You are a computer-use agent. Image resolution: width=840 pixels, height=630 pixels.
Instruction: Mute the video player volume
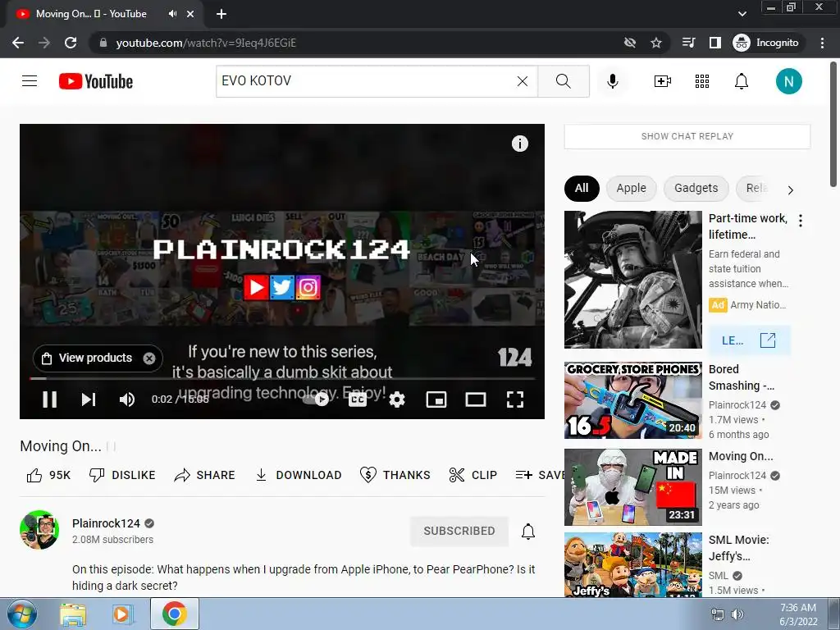point(127,399)
